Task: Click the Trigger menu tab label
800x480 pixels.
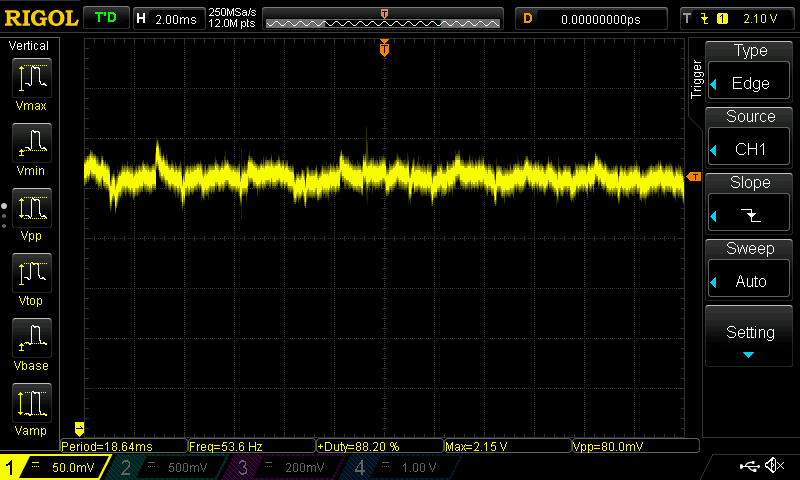Action: click(696, 79)
